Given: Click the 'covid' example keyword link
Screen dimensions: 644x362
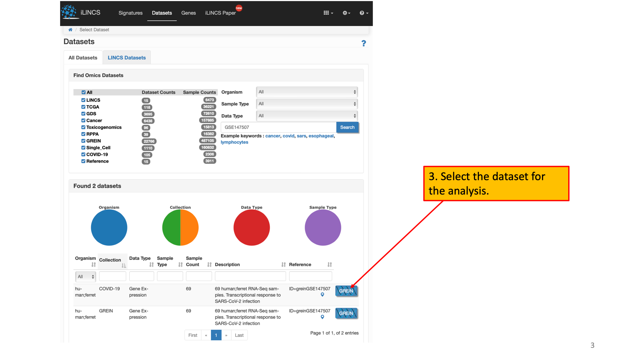Looking at the screenshot, I should coord(288,136).
